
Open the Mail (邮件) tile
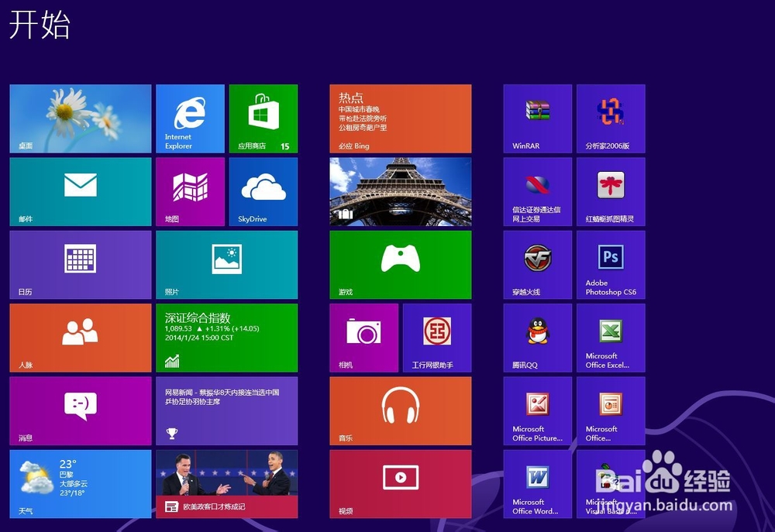pos(81,191)
